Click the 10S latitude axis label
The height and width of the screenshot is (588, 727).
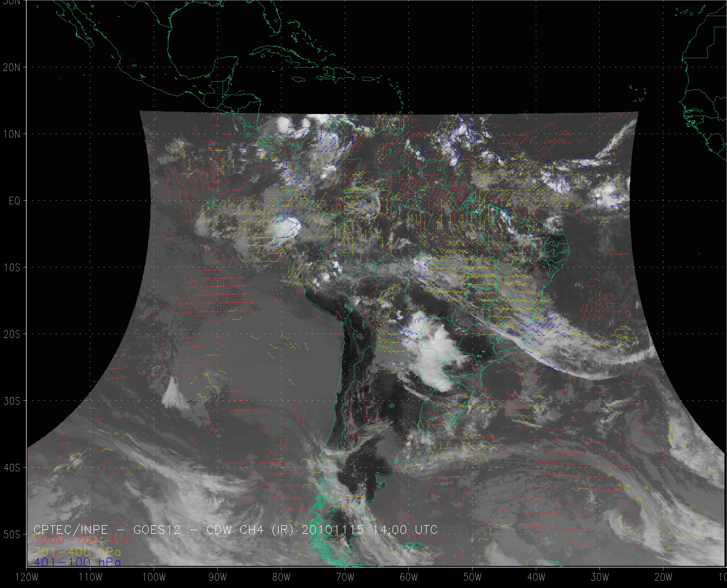pos(12,268)
